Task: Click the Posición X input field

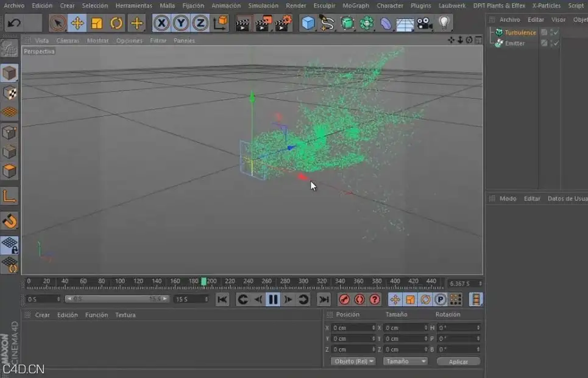Action: [x=353, y=328]
